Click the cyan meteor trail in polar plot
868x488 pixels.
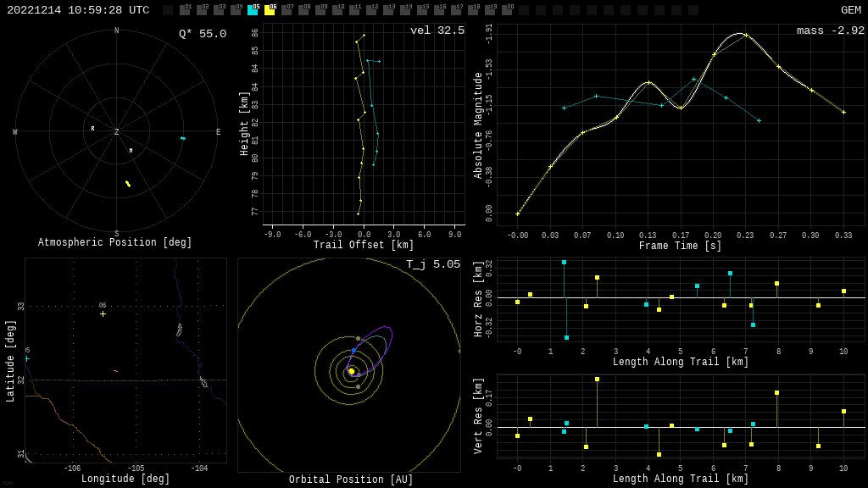[x=182, y=138]
